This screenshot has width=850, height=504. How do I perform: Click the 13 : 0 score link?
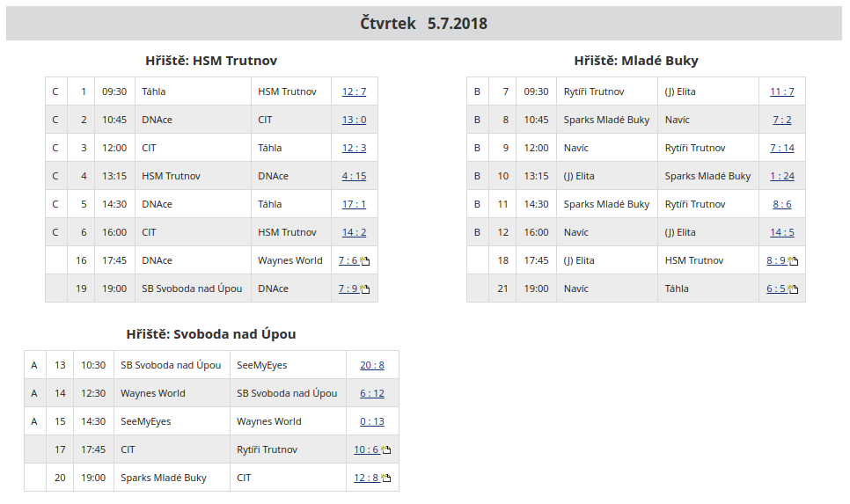(x=354, y=120)
